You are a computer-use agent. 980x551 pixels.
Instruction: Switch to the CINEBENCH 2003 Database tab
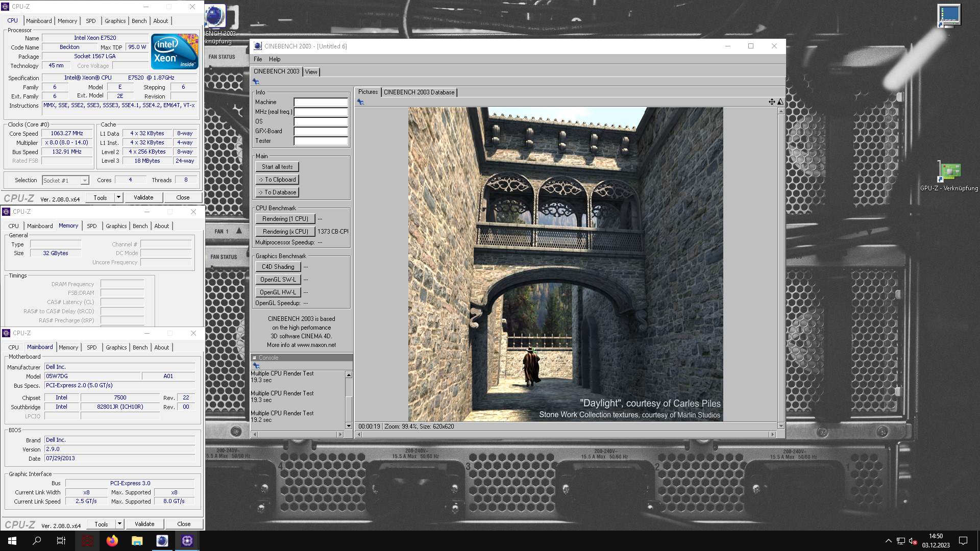[419, 92]
